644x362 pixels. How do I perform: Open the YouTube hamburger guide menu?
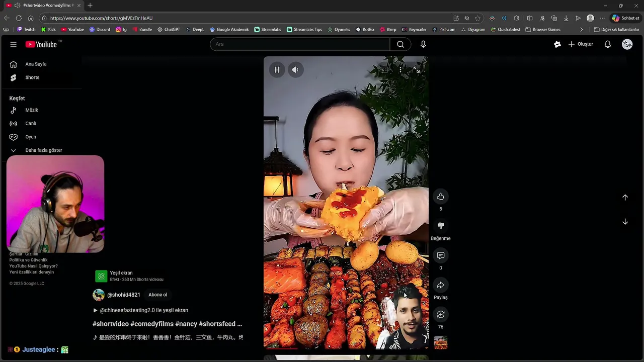tap(13, 44)
